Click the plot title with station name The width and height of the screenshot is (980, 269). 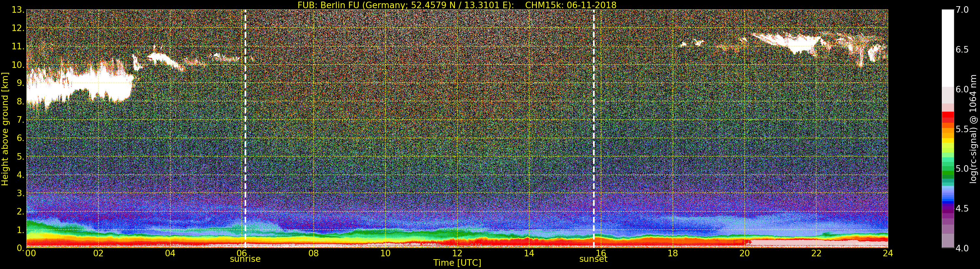click(457, 5)
